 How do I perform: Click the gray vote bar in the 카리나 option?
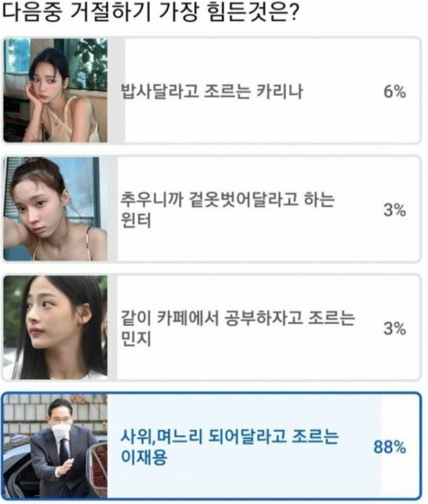(x=117, y=90)
